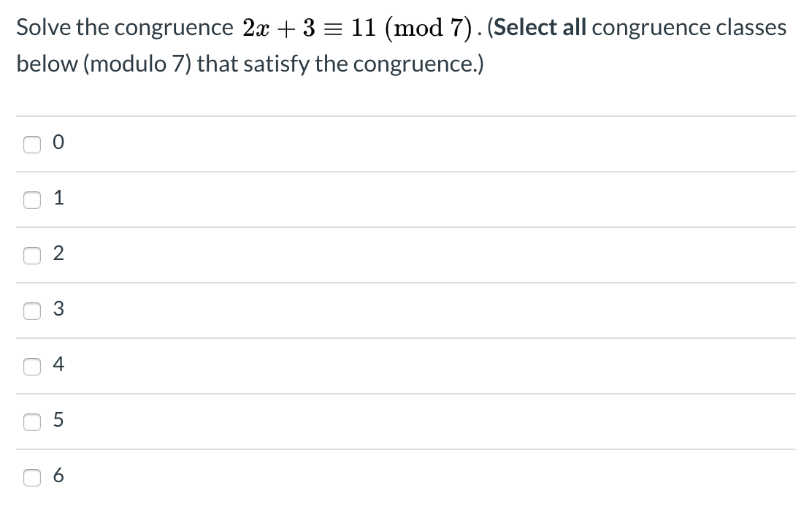The image size is (812, 507).
Task: Click the label 0 in the first row
Action: tap(59, 142)
